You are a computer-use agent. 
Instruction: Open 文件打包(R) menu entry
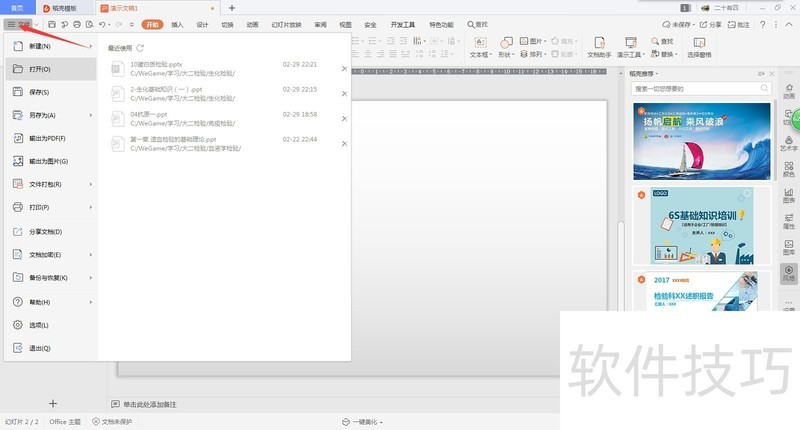click(51, 184)
